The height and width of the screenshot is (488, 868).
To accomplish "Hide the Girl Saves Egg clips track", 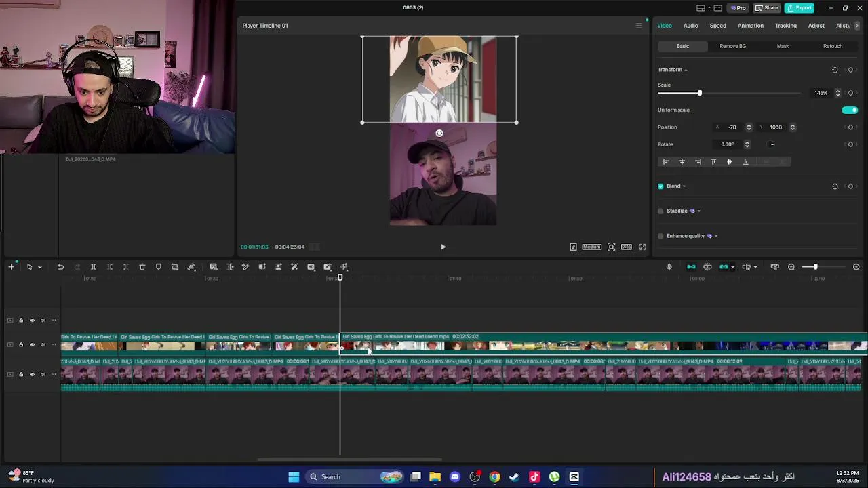I will pyautogui.click(x=32, y=345).
